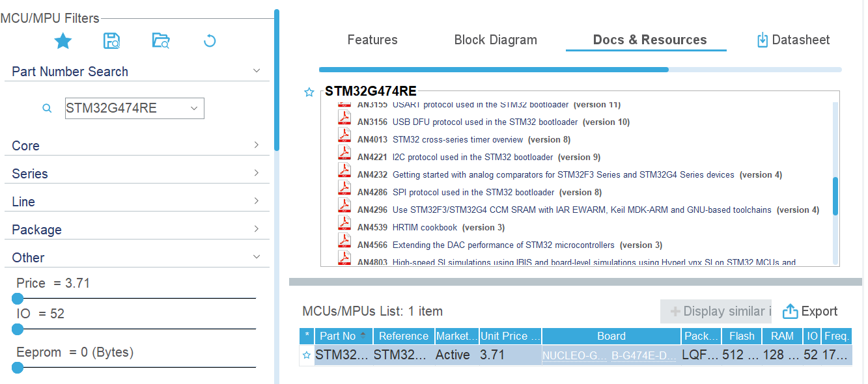This screenshot has width=868, height=384.
Task: Click the IO column header
Action: tap(811, 336)
